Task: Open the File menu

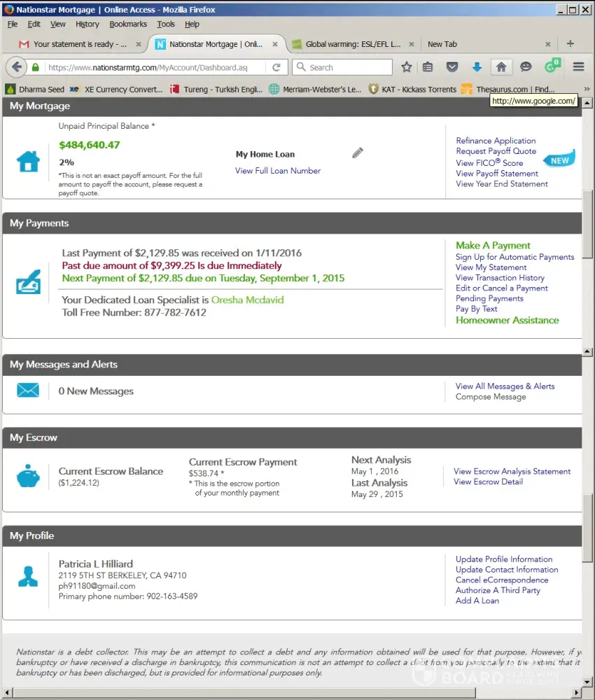Action: coord(13,24)
